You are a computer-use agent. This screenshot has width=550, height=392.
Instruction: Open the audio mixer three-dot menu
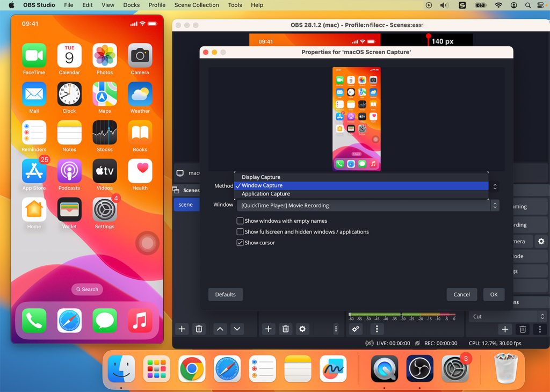[377, 329]
